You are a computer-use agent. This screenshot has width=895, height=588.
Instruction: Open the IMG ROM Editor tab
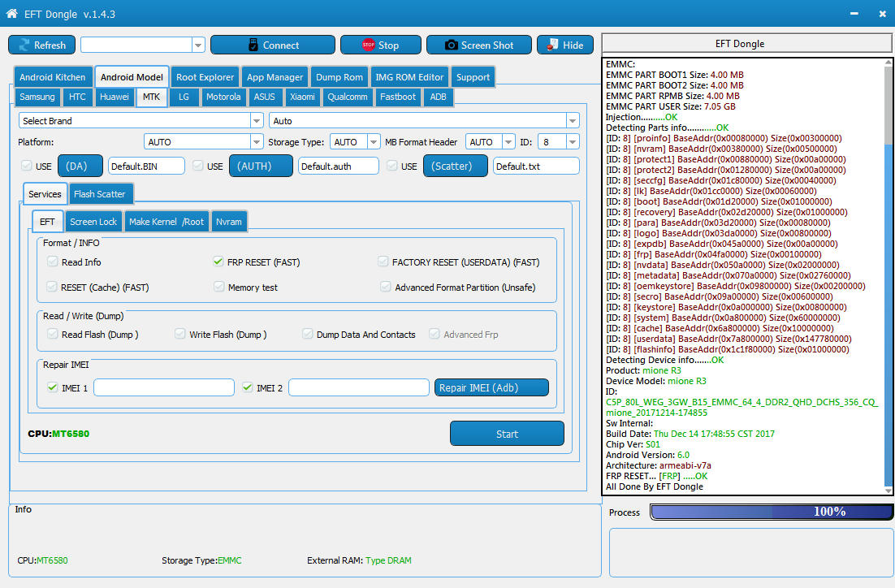point(409,77)
